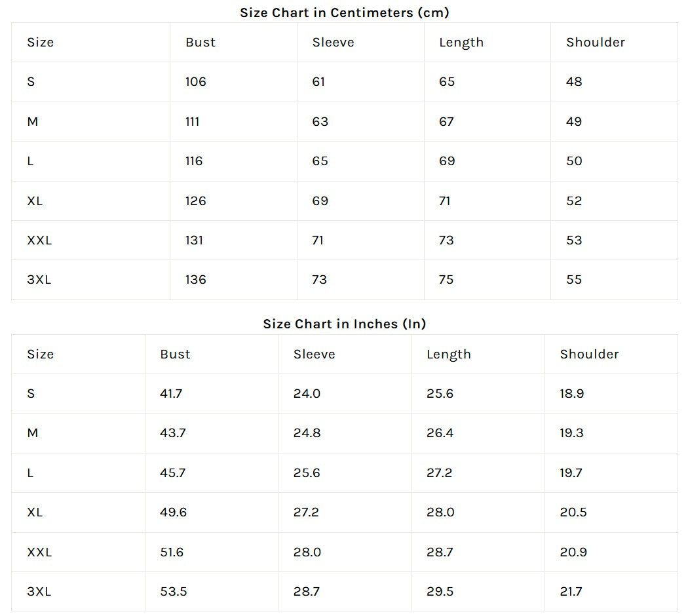Select the M shoulder value 19.3

[571, 433]
